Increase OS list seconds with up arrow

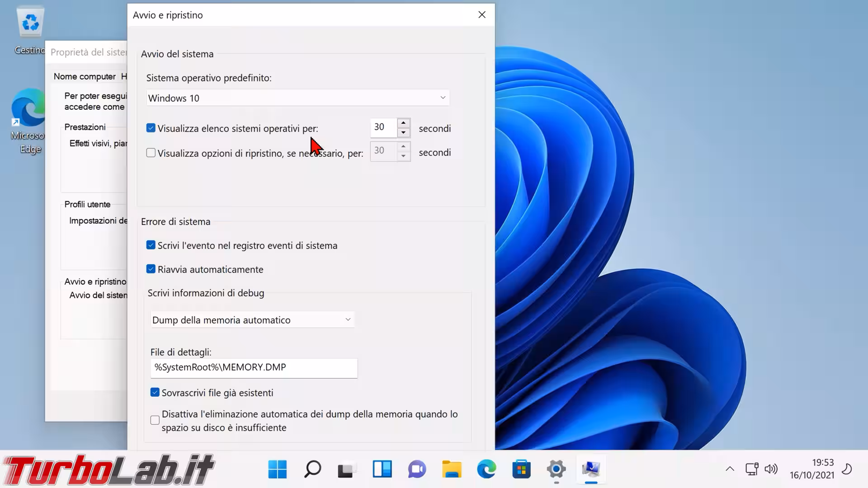403,123
